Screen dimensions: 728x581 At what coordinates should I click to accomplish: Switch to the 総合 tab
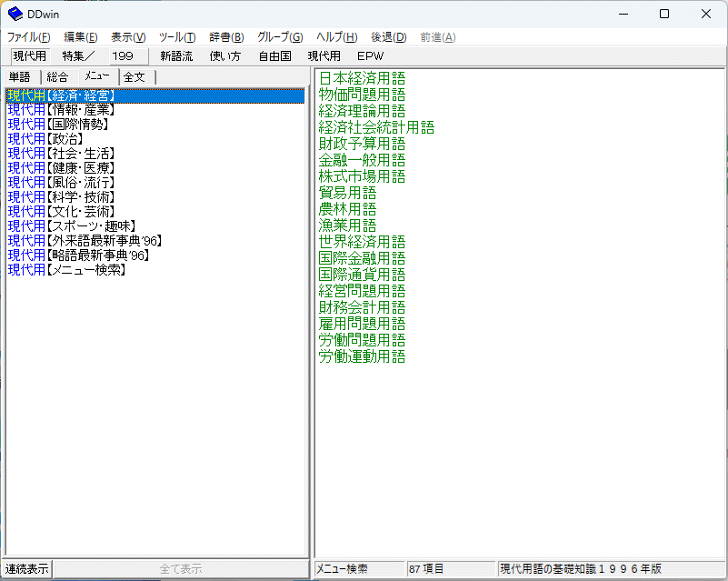click(x=57, y=77)
